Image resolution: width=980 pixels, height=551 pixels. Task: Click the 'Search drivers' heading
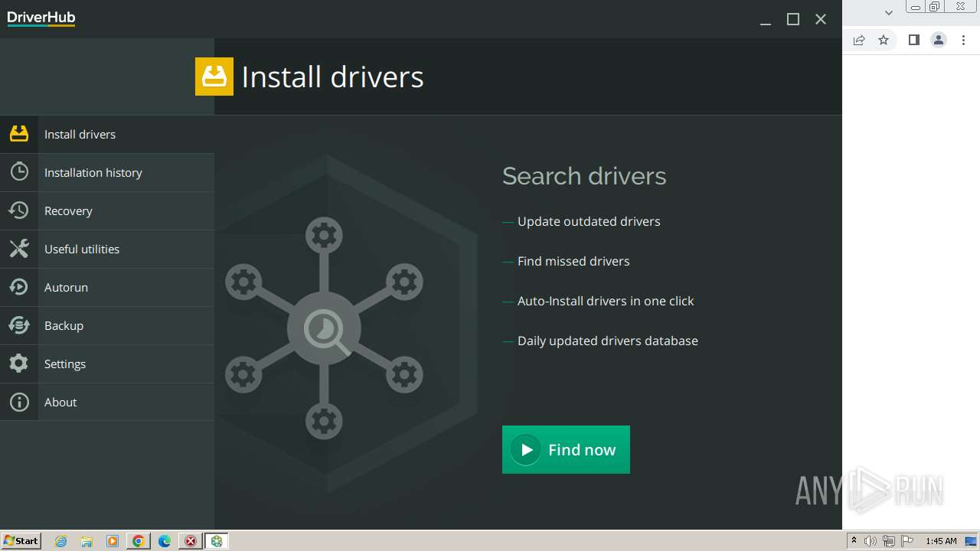pyautogui.click(x=584, y=176)
